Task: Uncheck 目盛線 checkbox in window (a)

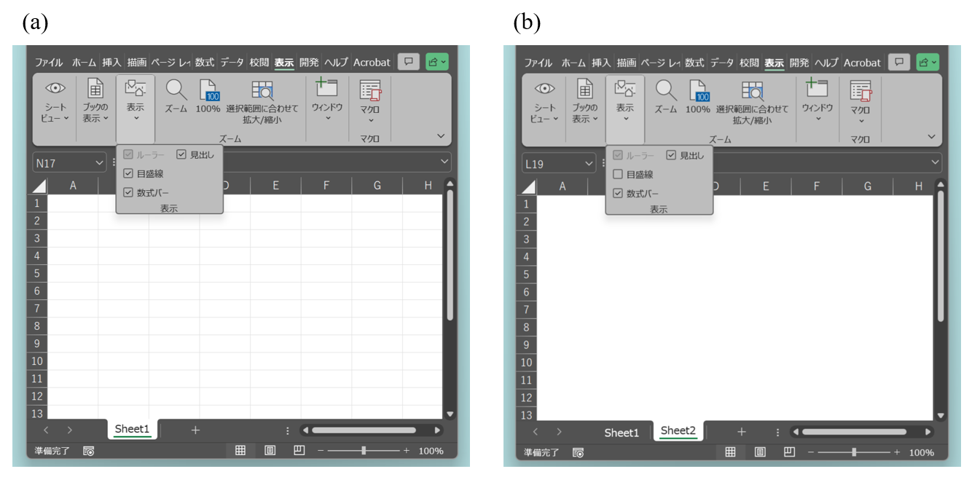Action: click(x=128, y=173)
